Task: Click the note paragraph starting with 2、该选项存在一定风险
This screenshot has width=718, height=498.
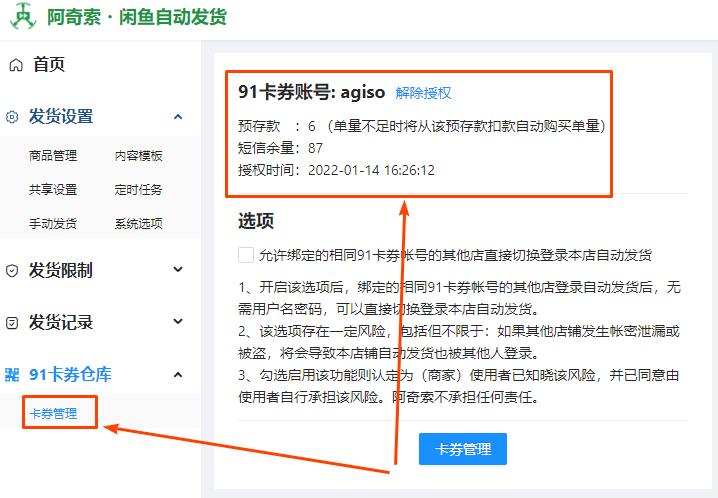Action: [459, 342]
